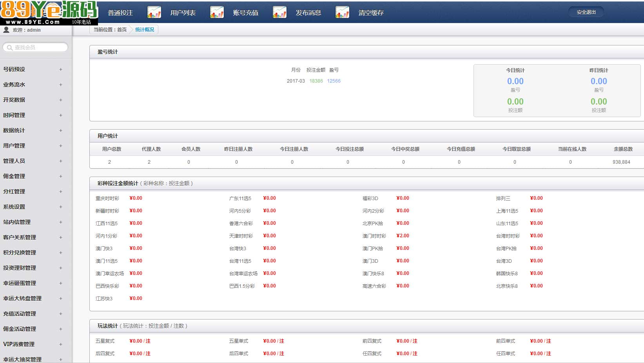Click the 938,884 balance total value
This screenshot has height=363, width=644.
tap(621, 162)
